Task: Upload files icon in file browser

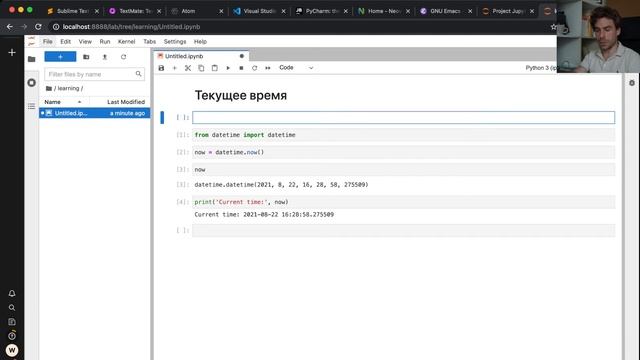Action: pos(104,57)
